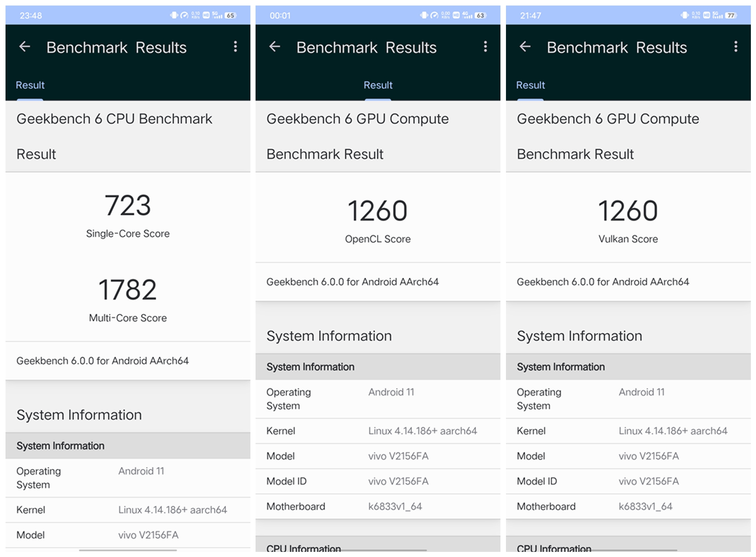Open the three-dot menu in the Vulkan screen
This screenshot has width=756, height=557.
click(x=736, y=47)
